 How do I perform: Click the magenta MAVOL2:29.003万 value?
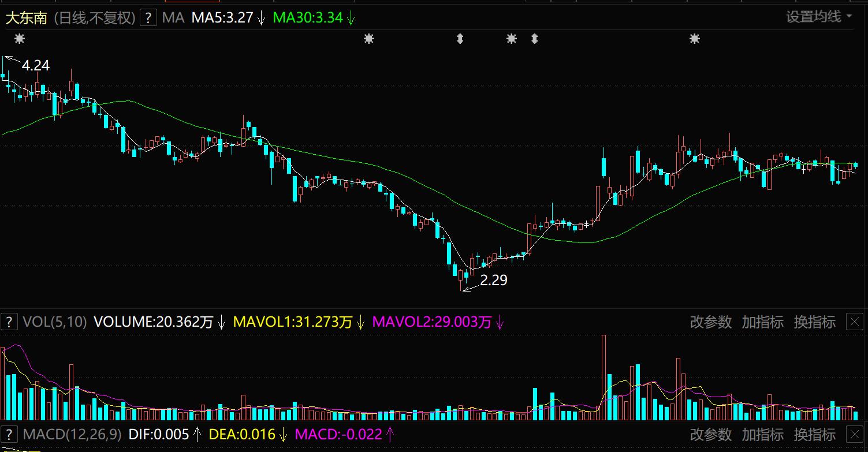[x=432, y=322]
